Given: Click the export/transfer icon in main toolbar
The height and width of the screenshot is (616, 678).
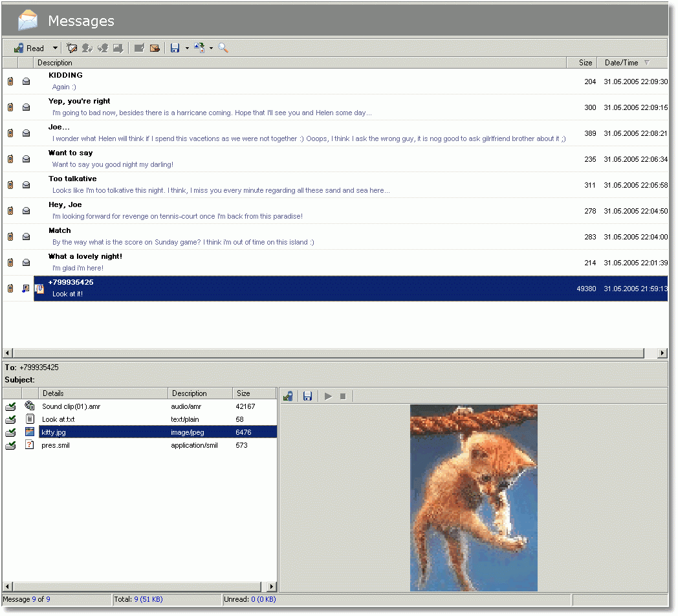Looking at the screenshot, I should point(199,48).
